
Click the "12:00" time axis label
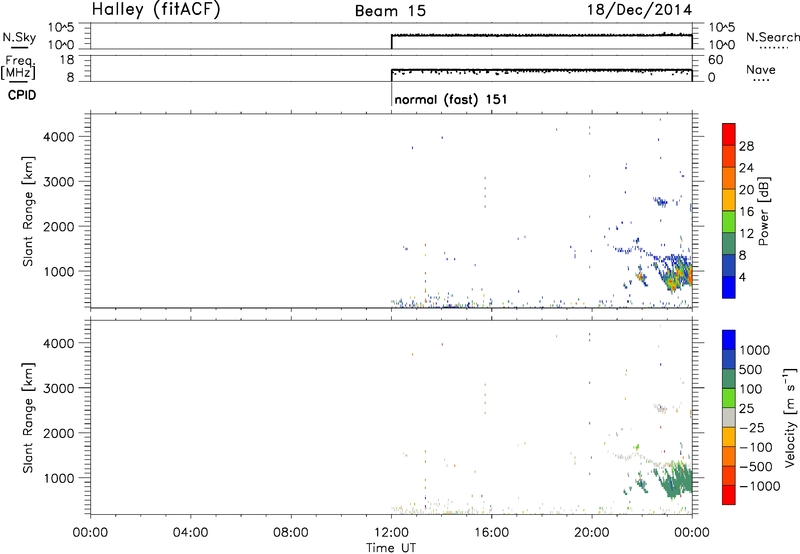(391, 533)
